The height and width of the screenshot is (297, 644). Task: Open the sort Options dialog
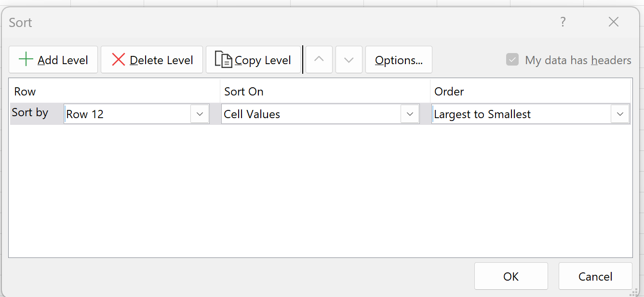pyautogui.click(x=399, y=59)
